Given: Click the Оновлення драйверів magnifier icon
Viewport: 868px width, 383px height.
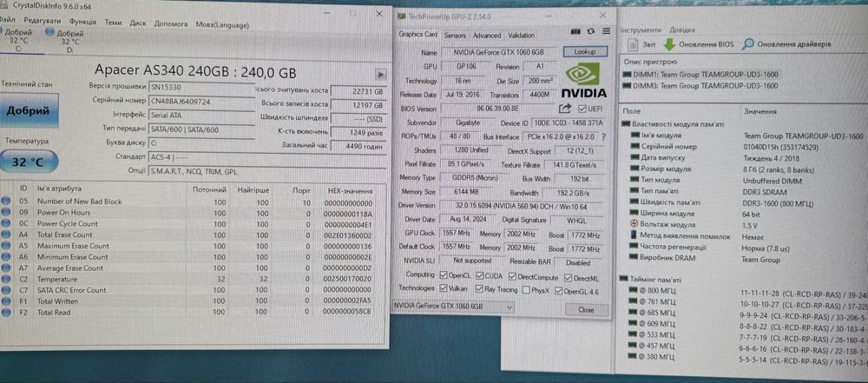Looking at the screenshot, I should pos(748,43).
